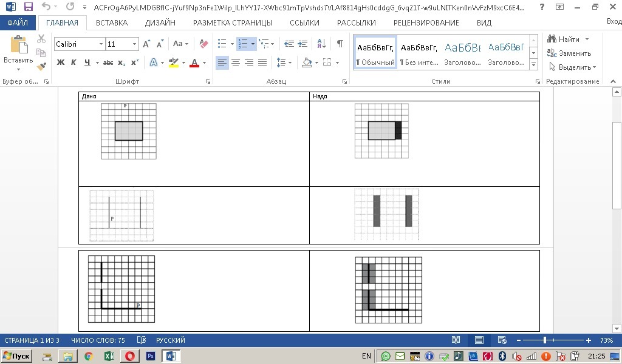Screen dimensions: 622x364
Task: Clear all formatting with the eraser icon
Action: [203, 44]
